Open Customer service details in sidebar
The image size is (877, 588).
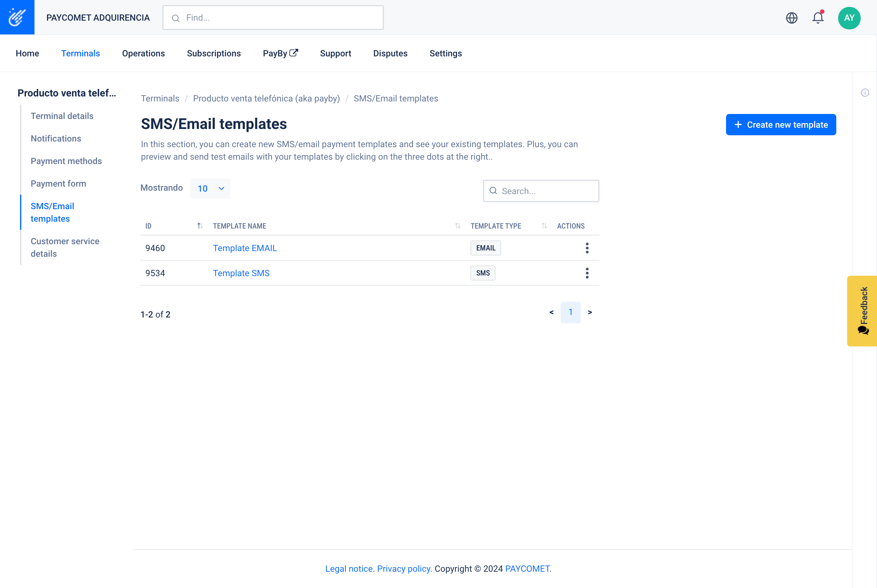coord(65,247)
